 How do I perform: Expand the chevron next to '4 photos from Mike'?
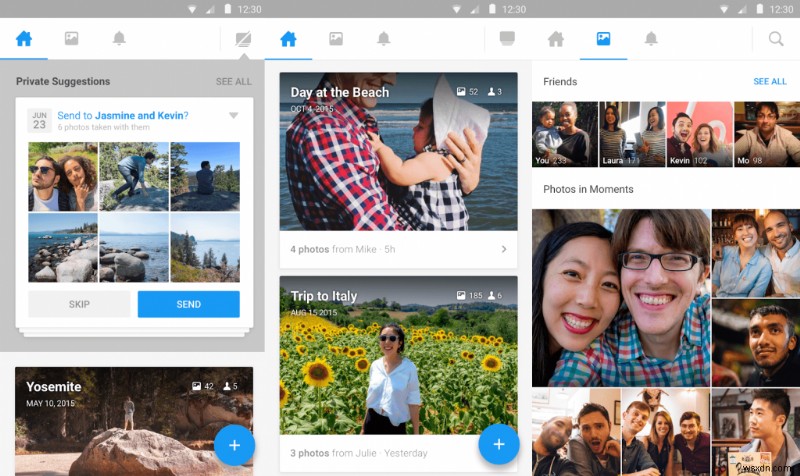coord(504,249)
